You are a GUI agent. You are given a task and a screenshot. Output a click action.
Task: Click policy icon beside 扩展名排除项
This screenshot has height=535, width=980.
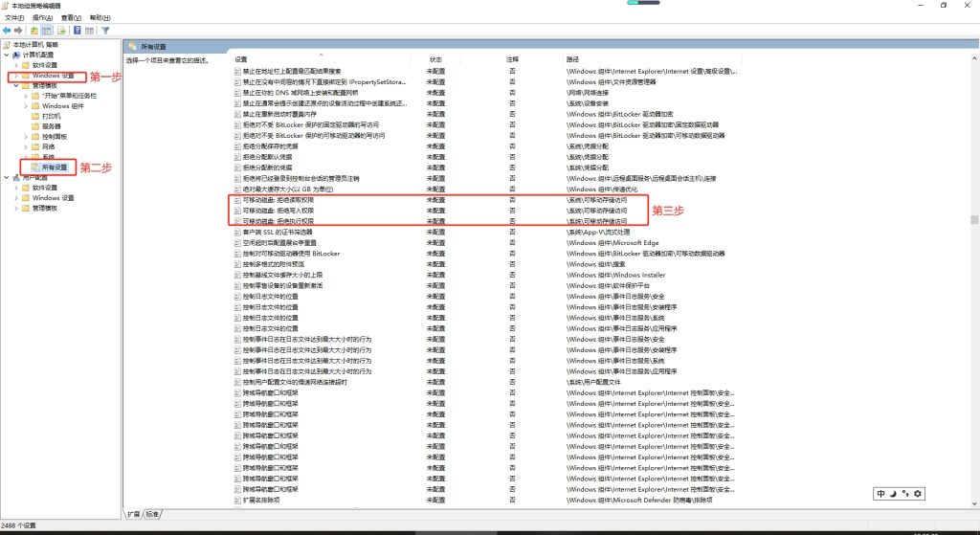237,500
